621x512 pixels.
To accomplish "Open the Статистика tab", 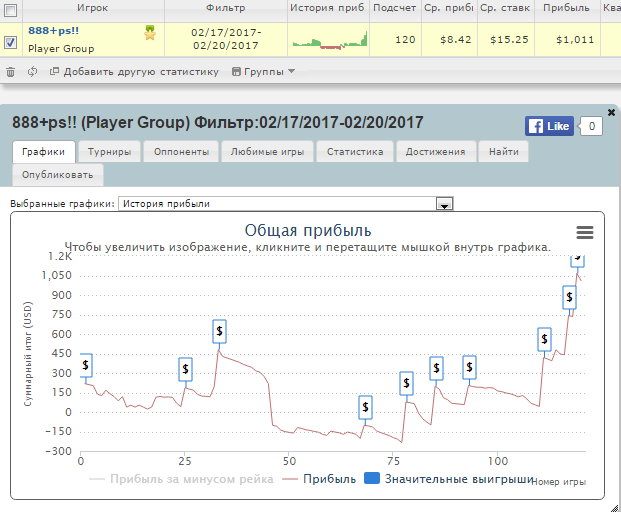I will [x=355, y=152].
